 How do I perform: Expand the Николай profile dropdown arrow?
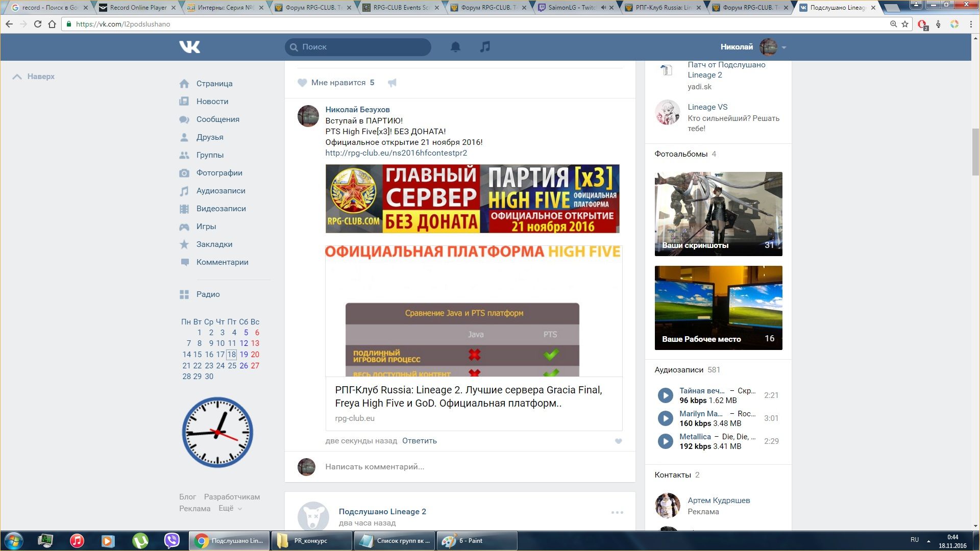click(x=784, y=47)
